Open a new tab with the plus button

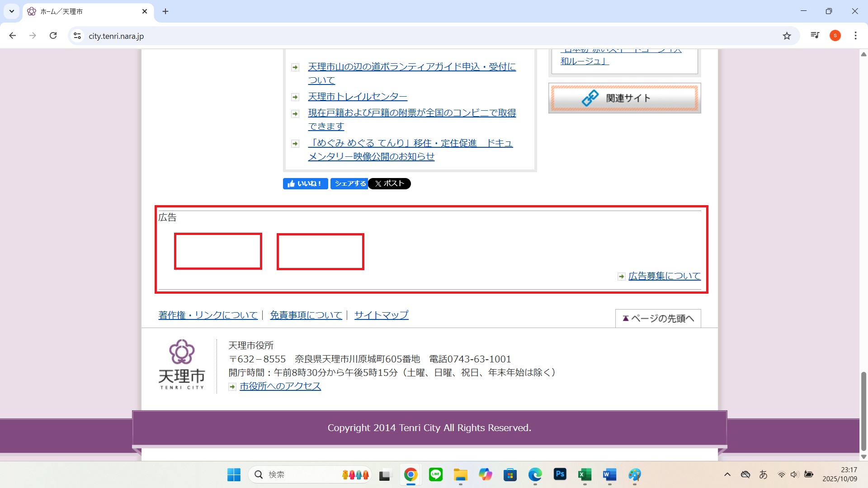pyautogui.click(x=165, y=11)
